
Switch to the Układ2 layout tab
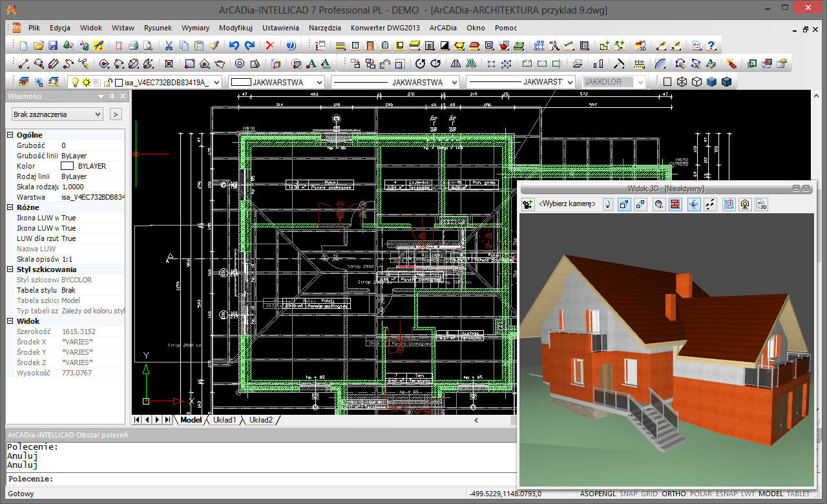(261, 420)
